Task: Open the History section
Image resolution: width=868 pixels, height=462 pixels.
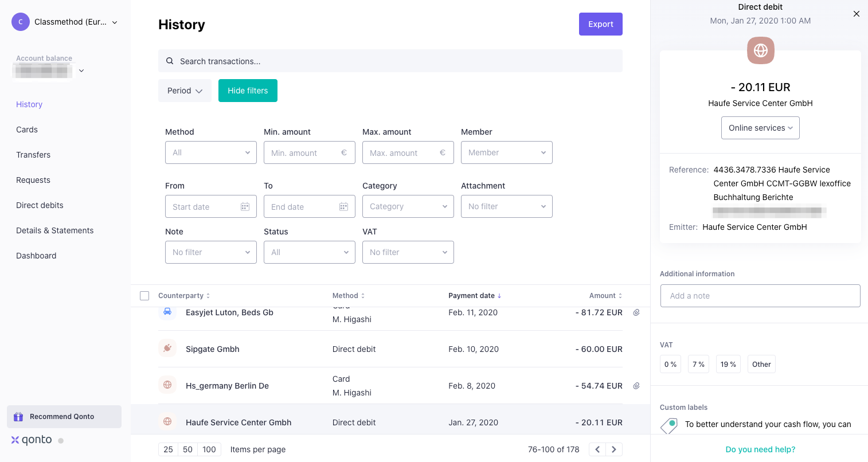Action: 29,104
